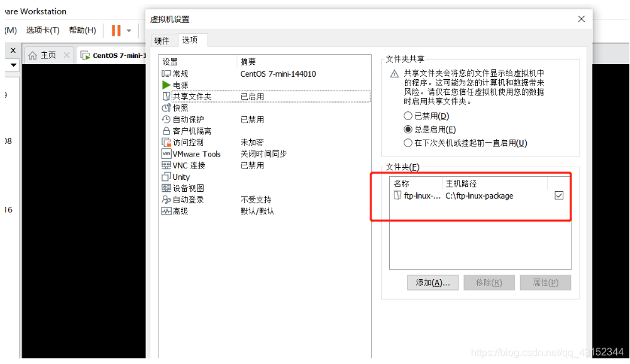Click C:\ftp-linux-package host path entry
The height and width of the screenshot is (364, 630).
[x=479, y=196]
